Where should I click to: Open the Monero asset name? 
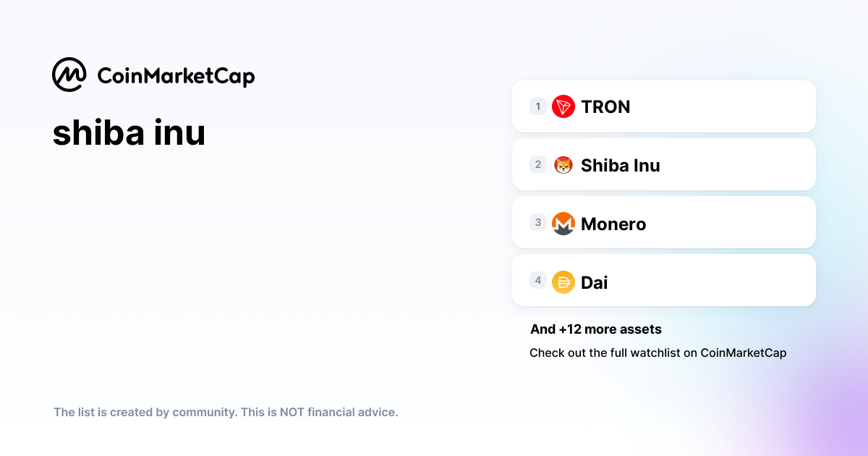[x=613, y=224]
